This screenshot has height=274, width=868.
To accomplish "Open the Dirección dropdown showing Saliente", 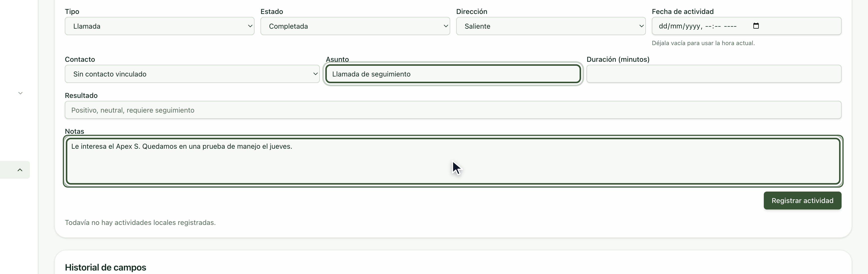I will coord(551,26).
